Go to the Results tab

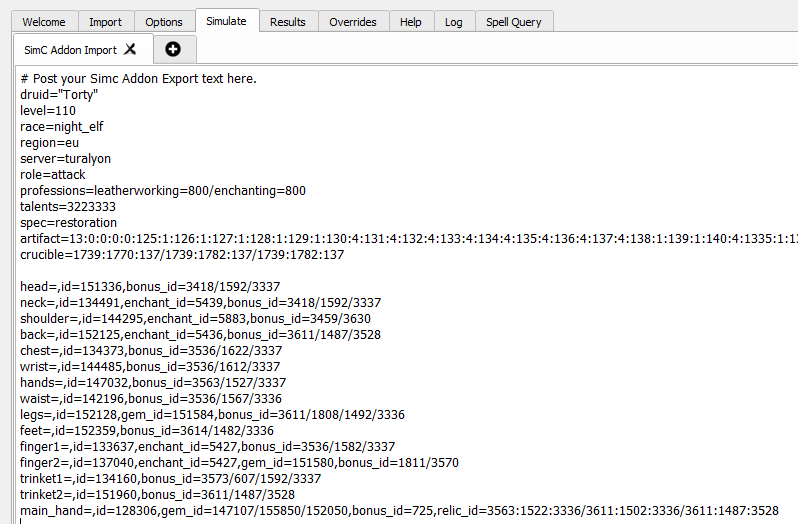point(288,22)
